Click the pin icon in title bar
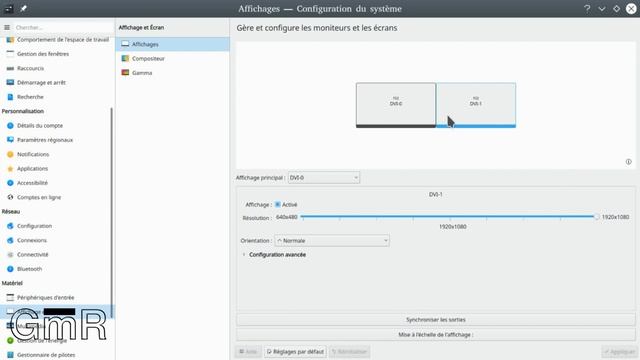This screenshot has width=640, height=360. 24,9
